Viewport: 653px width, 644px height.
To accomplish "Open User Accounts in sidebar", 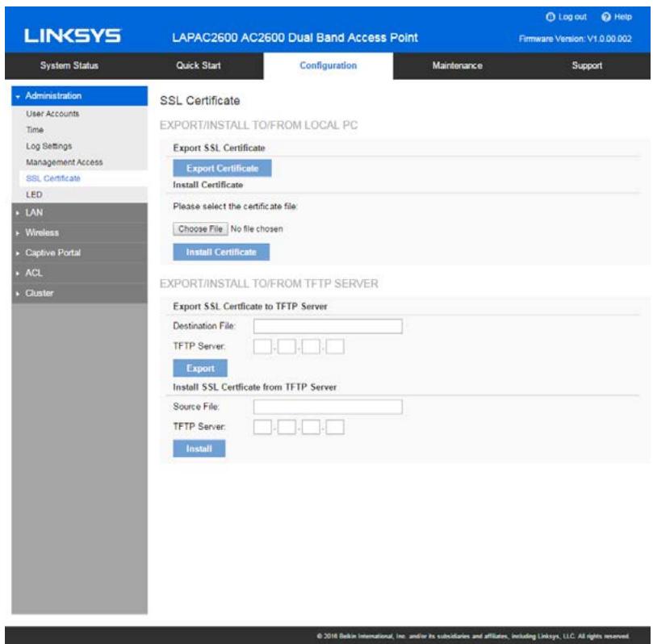I will (52, 114).
